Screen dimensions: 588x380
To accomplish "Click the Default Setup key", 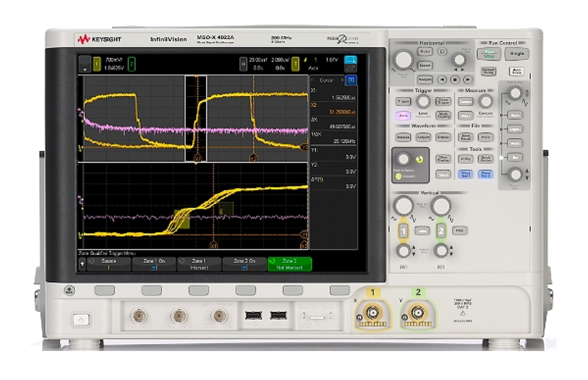I will 488,71.
